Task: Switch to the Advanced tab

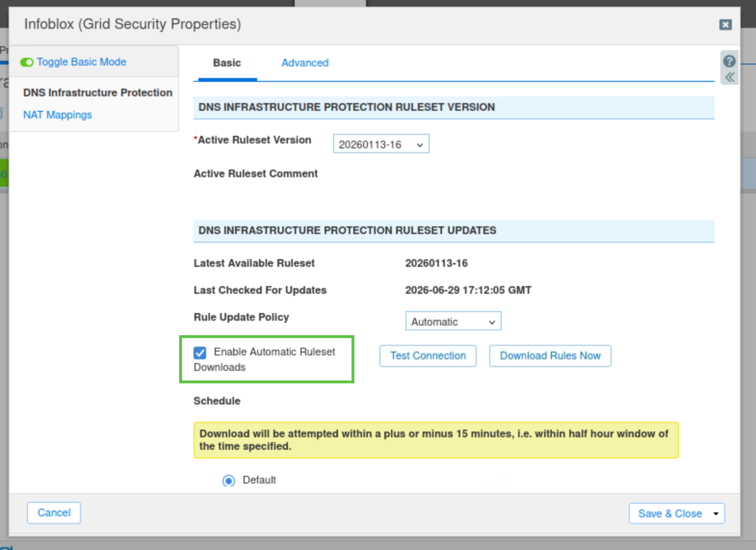Action: pos(305,63)
